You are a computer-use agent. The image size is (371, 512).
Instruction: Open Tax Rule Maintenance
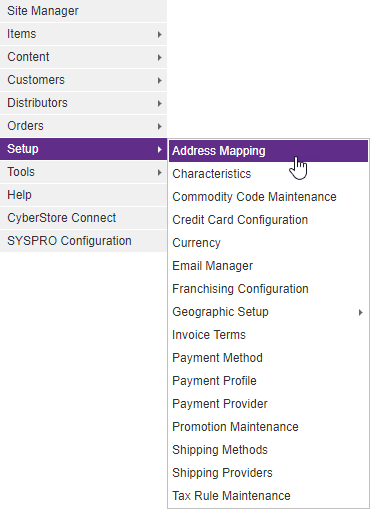[x=268, y=496]
